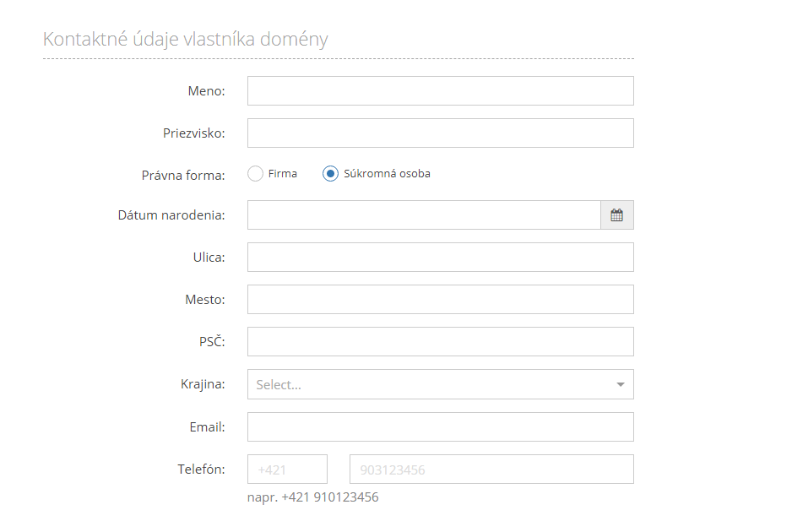
Task: Click the Dátum narodenia text input
Action: click(423, 215)
